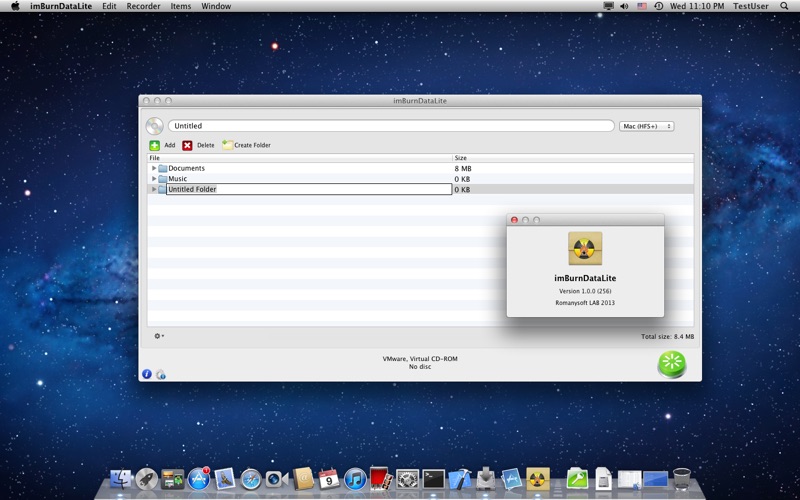The width and height of the screenshot is (800, 500).
Task: Open the Edit menu
Action: tap(109, 6)
